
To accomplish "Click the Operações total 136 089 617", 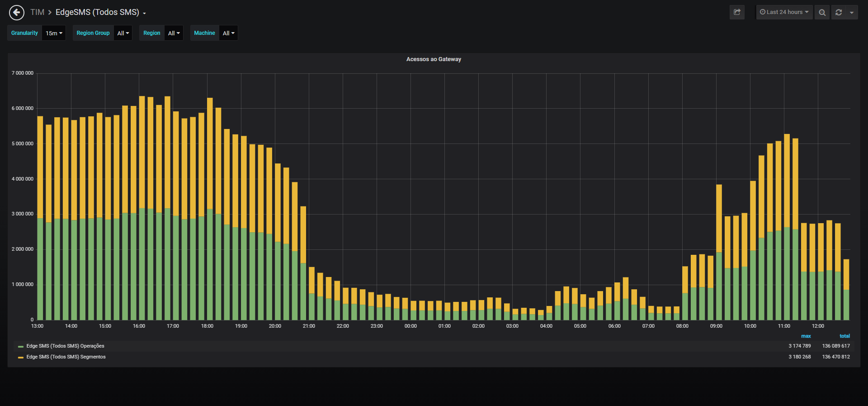I will tap(836, 346).
